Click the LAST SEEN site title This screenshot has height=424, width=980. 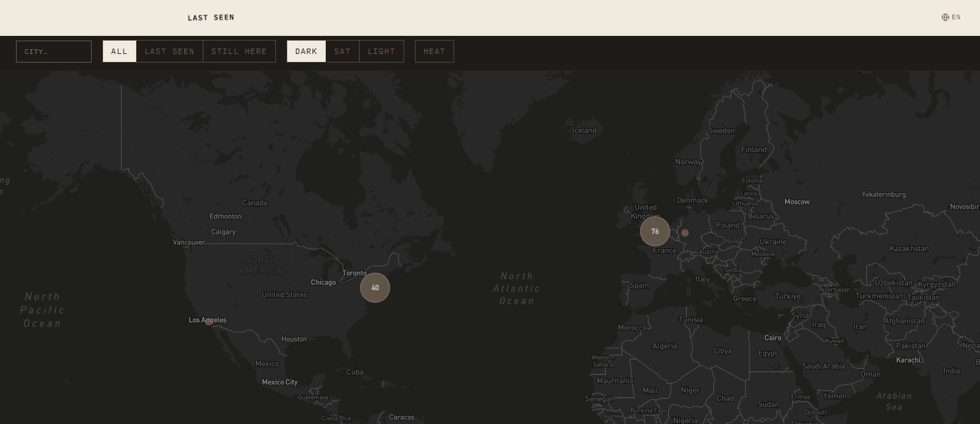point(211,17)
